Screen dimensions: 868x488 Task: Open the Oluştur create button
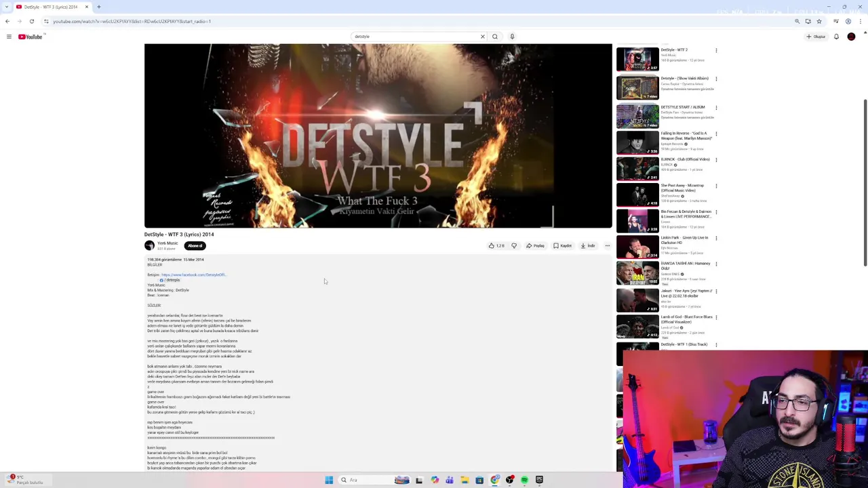tap(816, 37)
